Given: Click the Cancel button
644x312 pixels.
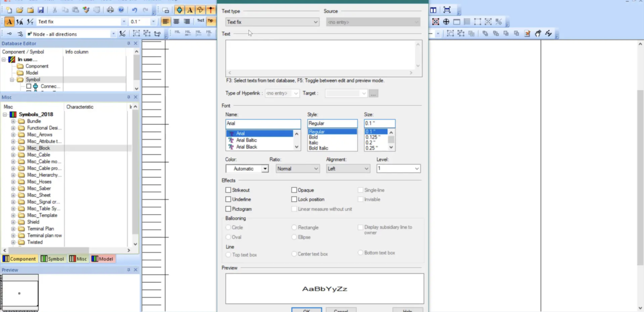Looking at the screenshot, I should click(x=341, y=310).
